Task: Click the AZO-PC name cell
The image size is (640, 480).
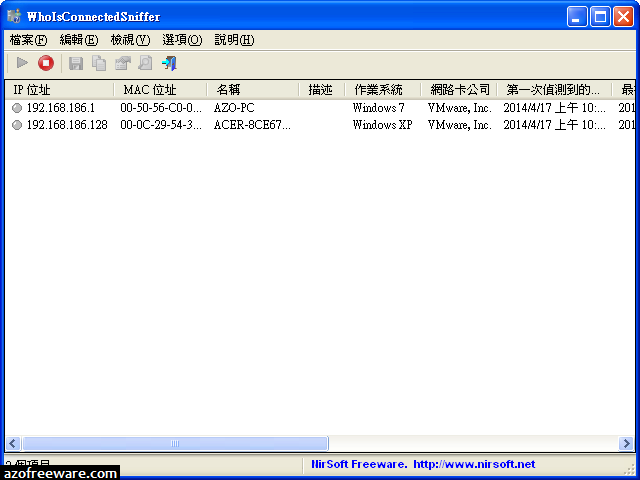Action: [x=234, y=108]
